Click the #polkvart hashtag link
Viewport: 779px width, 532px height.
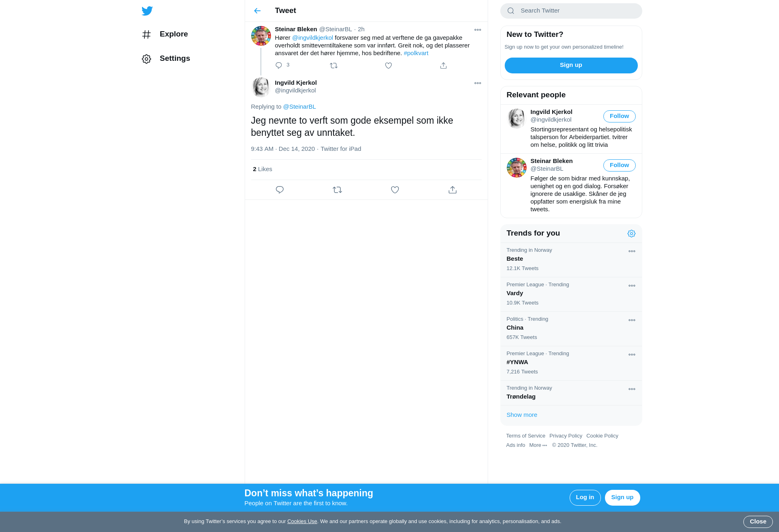click(x=416, y=53)
